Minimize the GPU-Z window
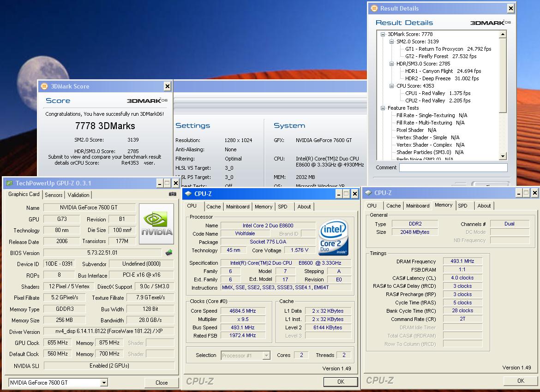540x392 pixels. click(x=160, y=183)
